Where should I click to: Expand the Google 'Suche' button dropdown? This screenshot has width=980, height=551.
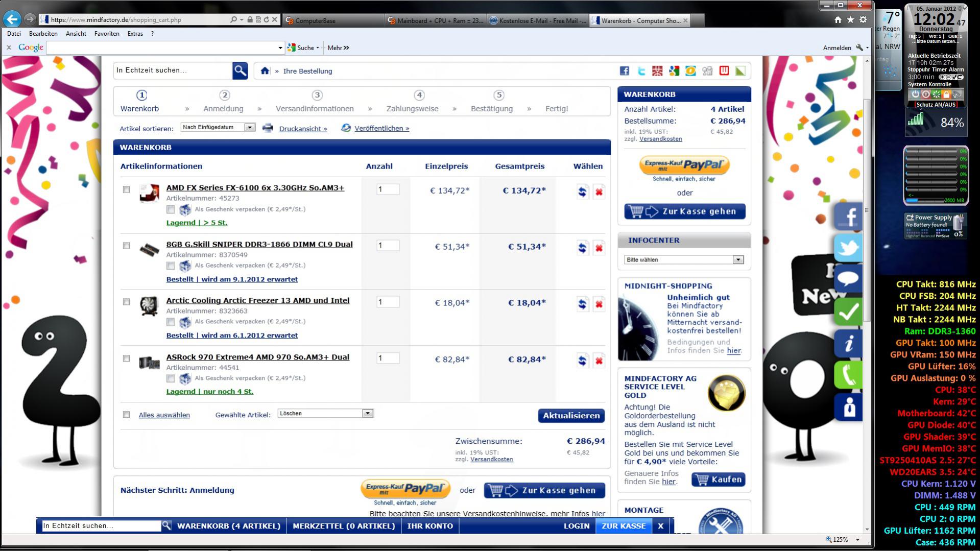318,48
